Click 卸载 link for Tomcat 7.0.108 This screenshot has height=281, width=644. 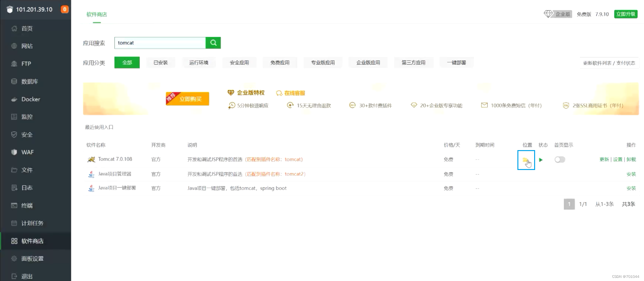point(631,160)
